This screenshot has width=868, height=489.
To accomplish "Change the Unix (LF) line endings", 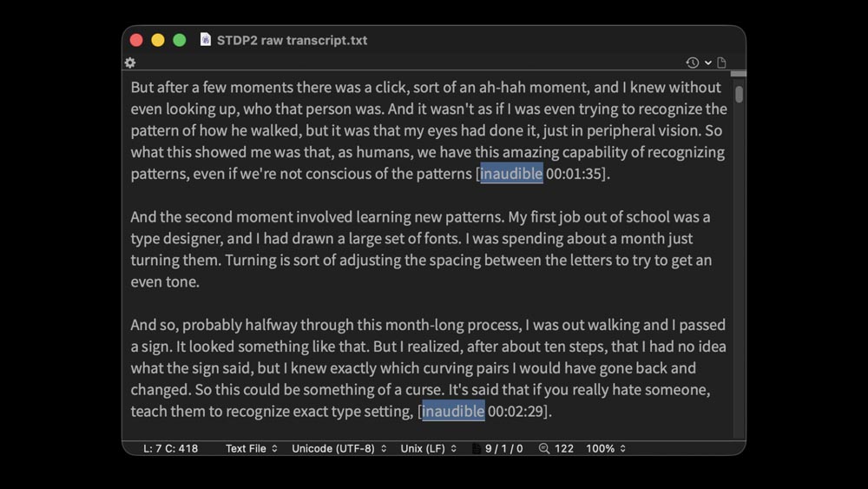I will coord(429,448).
